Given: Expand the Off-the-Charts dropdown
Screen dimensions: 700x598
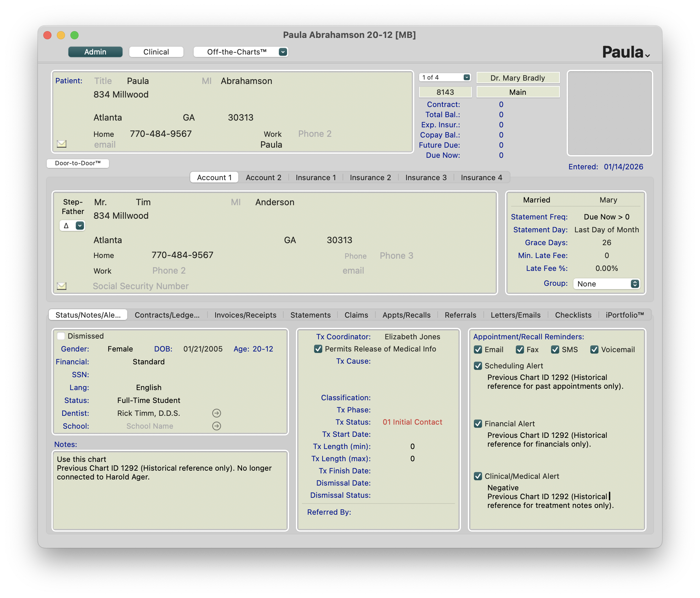Looking at the screenshot, I should (x=283, y=52).
